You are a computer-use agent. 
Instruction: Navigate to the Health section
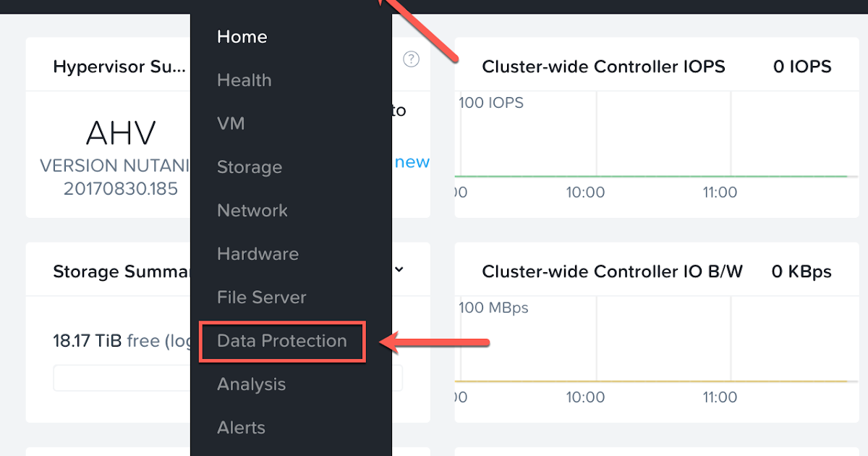coord(244,80)
